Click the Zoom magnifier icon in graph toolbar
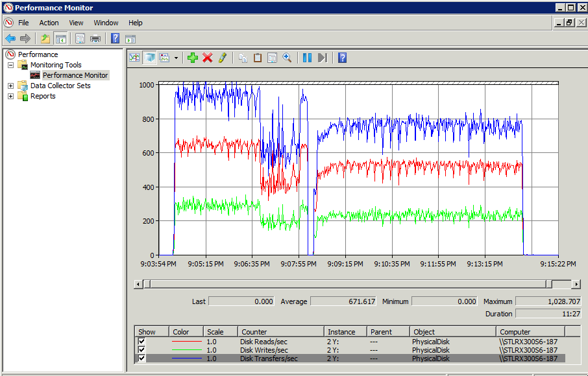This screenshot has width=588, height=376. tap(287, 58)
